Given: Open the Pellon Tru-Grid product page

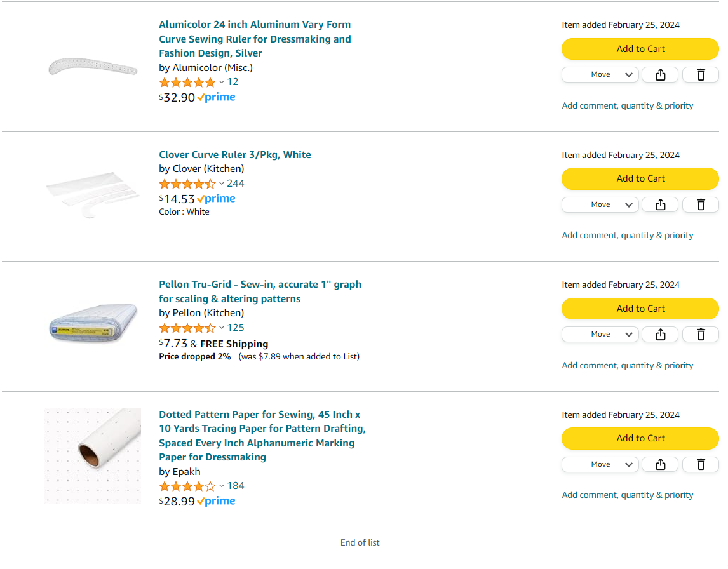Looking at the screenshot, I should [x=260, y=291].
